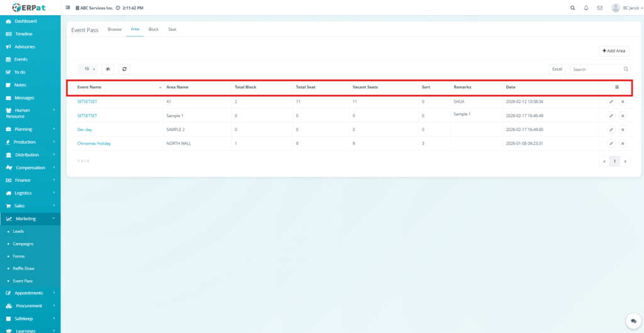
Task: Click the refresh table icon button
Action: [124, 69]
